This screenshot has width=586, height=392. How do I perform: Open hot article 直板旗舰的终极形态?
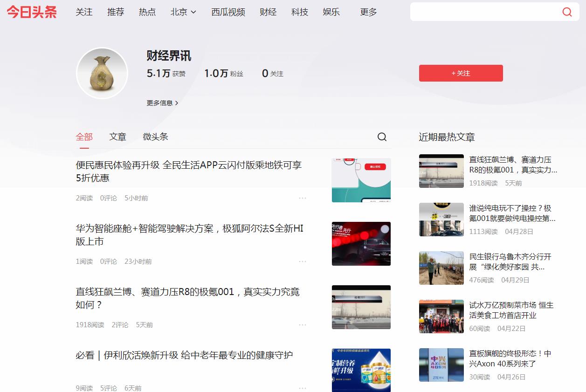coord(510,358)
